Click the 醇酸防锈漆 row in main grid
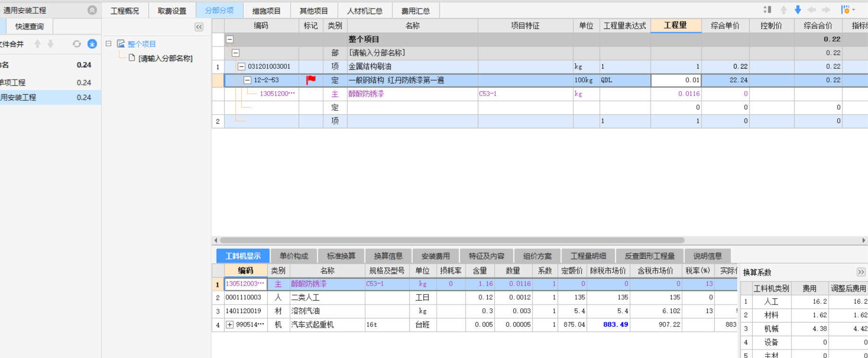The height and width of the screenshot is (358, 868). coord(540,94)
